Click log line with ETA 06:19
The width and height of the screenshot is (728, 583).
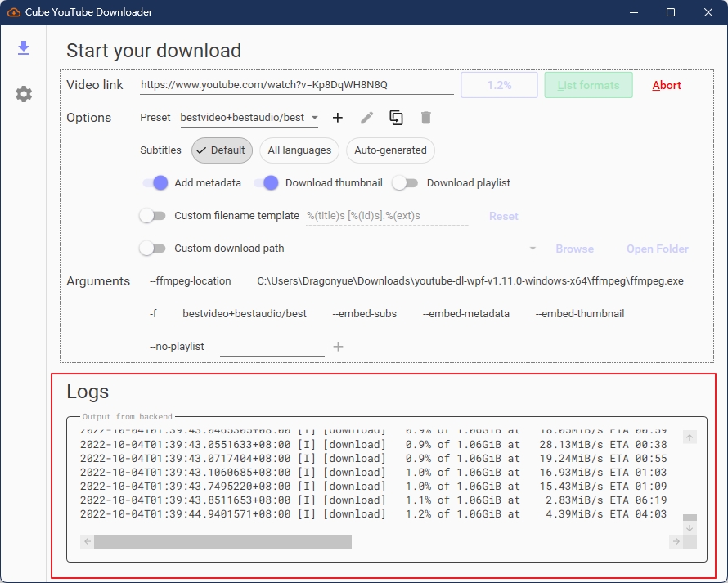click(373, 500)
